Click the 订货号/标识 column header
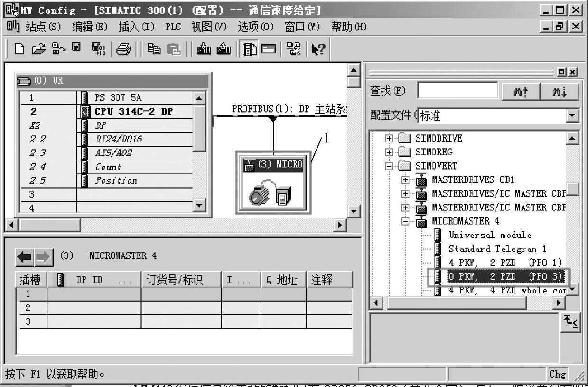The width and height of the screenshot is (588, 387). (182, 280)
